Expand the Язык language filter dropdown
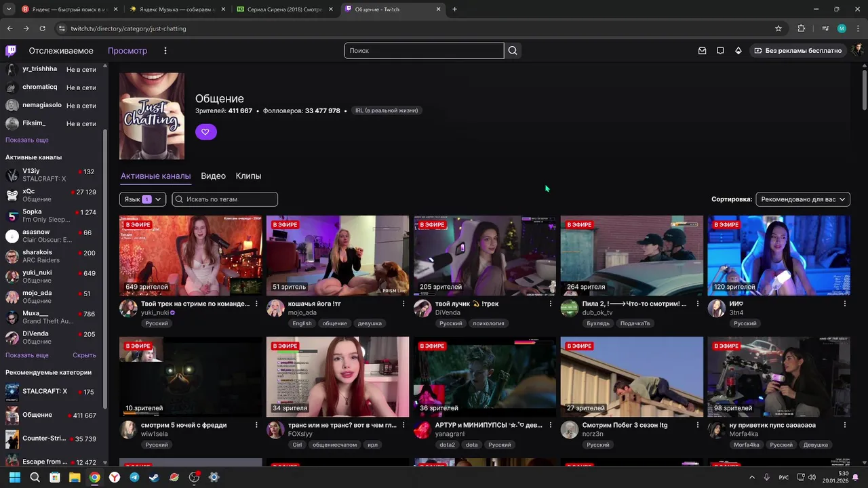Screen dimensions: 868x488 tap(142, 199)
